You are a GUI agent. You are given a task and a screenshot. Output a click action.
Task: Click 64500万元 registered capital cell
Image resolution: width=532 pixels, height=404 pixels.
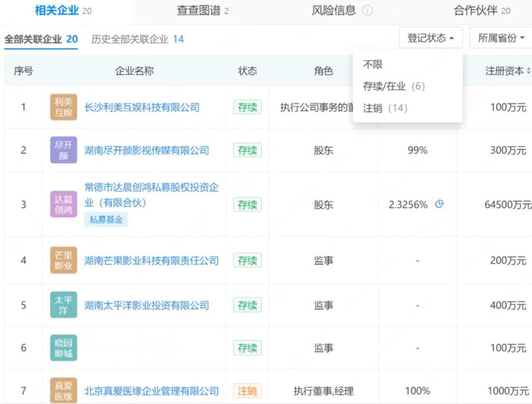pyautogui.click(x=508, y=204)
